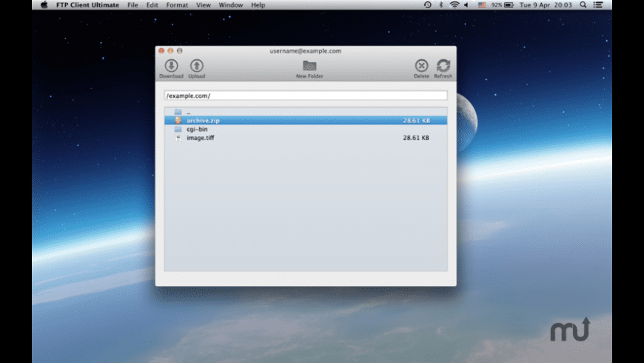This screenshot has height=363, width=644.
Task: Click the Time Machine menu bar icon
Action: tap(428, 5)
